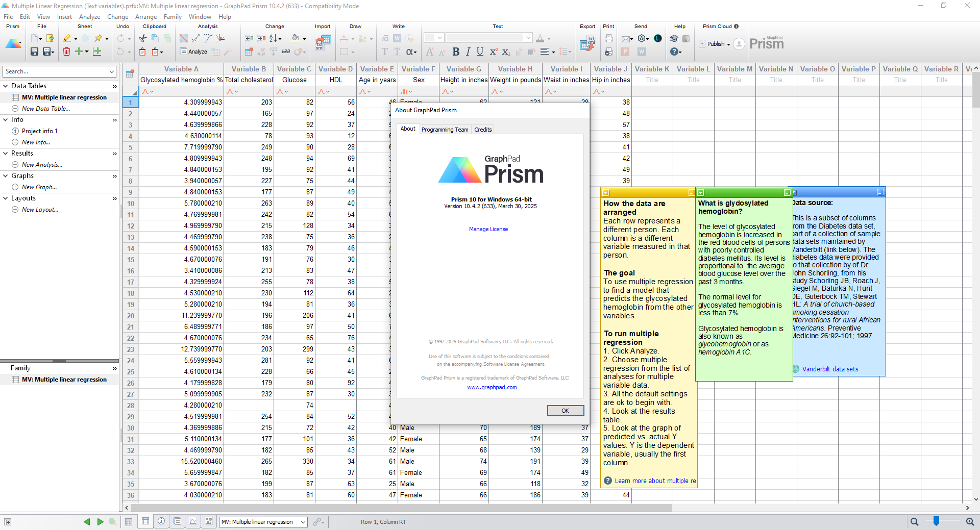Click the Bold formatting icon
Image resolution: width=980 pixels, height=530 pixels.
click(456, 52)
